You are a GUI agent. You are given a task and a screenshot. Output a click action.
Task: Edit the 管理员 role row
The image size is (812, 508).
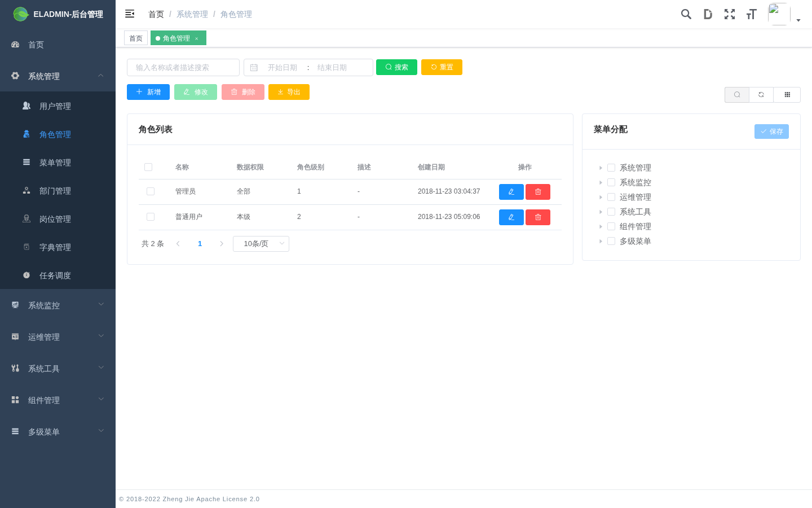tap(511, 192)
